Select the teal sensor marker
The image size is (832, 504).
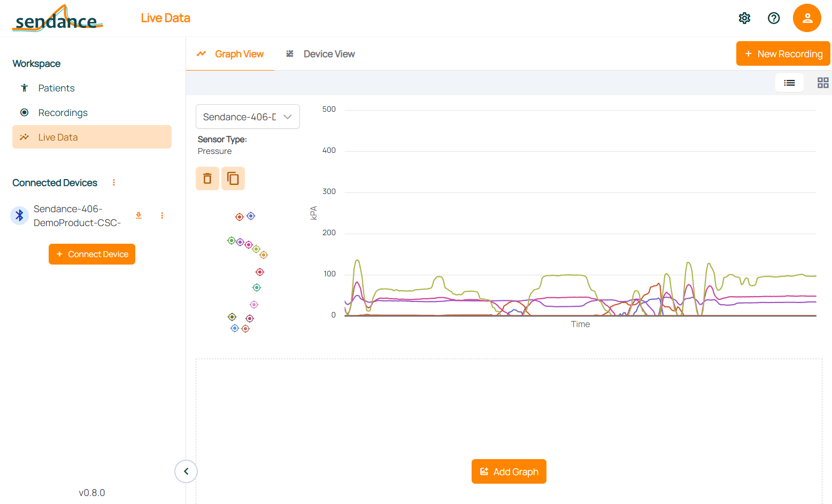[257, 288]
